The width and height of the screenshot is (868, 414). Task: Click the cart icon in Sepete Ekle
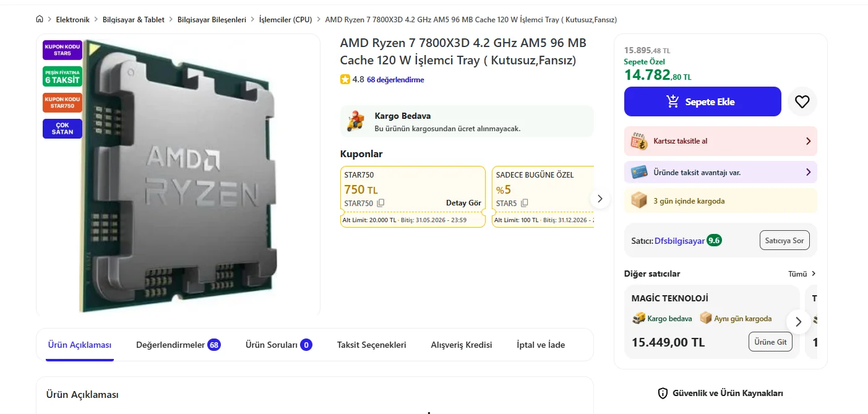673,101
